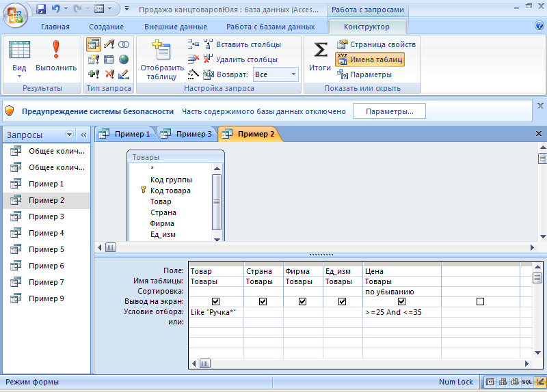Choose the Data Definition query icon
The image size is (547, 392).
coord(124,74)
